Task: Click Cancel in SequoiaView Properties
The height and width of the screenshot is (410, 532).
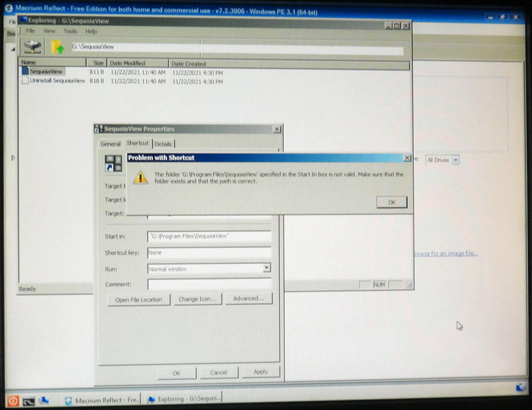Action: [219, 373]
